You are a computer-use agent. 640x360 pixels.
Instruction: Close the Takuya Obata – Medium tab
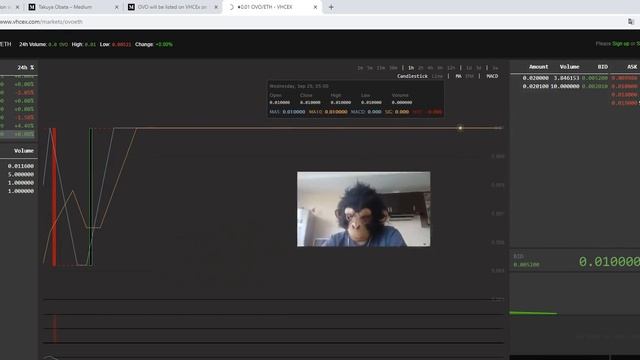[x=116, y=7]
